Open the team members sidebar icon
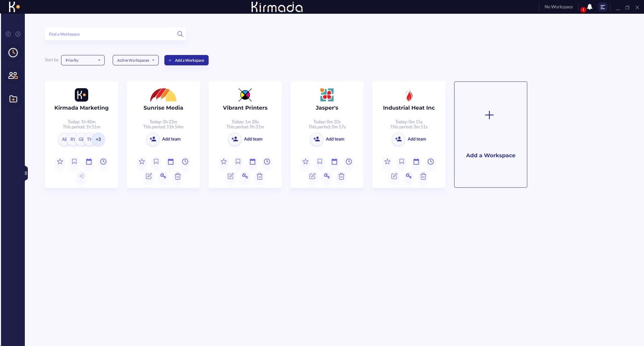 click(x=13, y=76)
